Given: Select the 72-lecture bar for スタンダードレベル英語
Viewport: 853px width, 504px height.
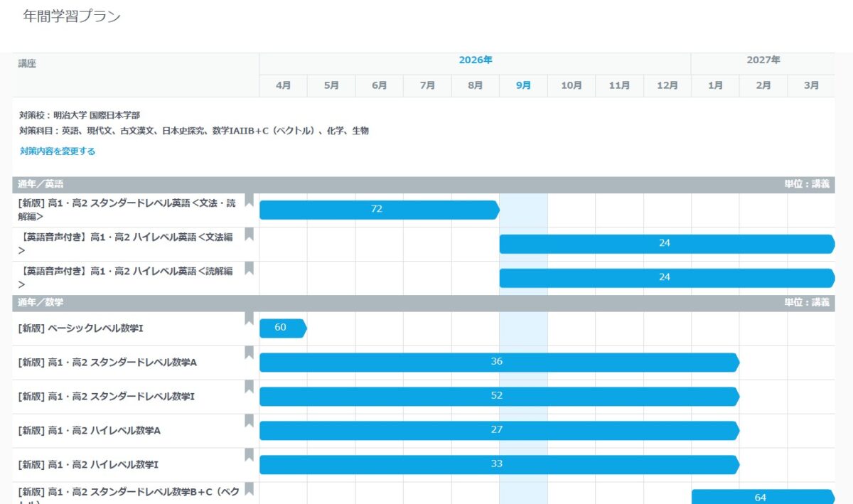Looking at the screenshot, I should click(x=380, y=210).
